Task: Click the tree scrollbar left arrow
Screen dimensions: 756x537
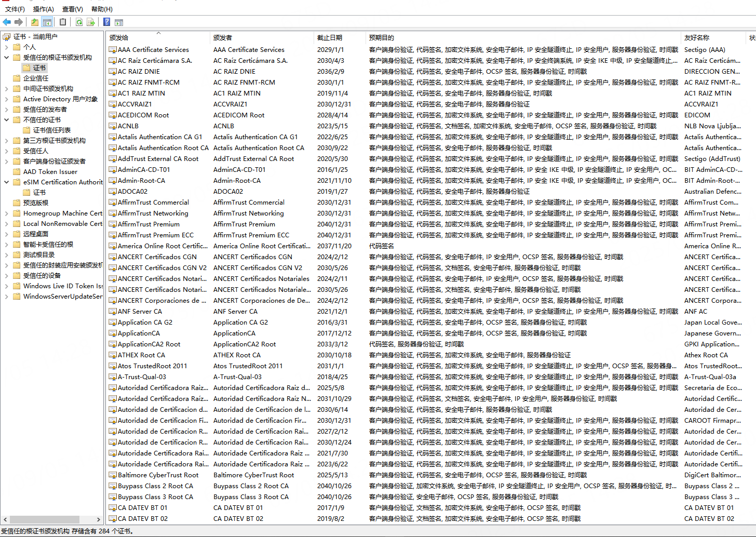Action: (5, 519)
